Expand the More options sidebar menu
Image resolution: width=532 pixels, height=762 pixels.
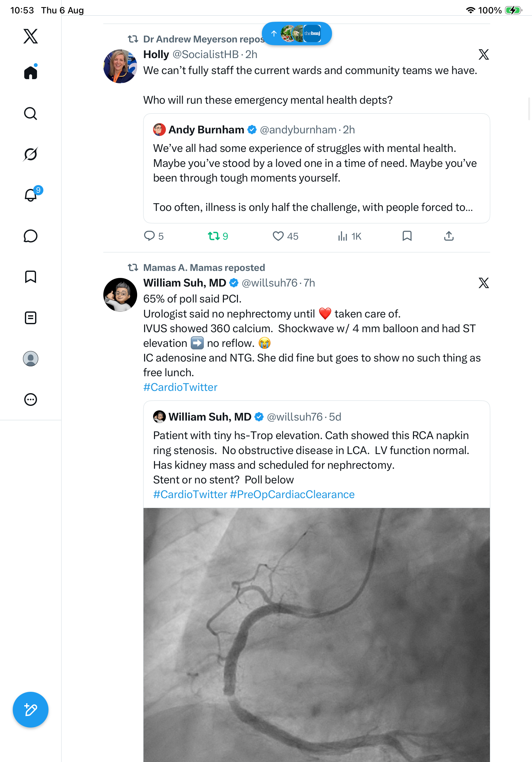coord(31,400)
